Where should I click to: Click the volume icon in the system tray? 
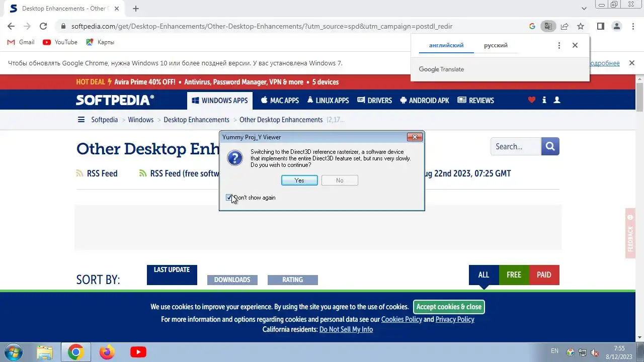(x=595, y=352)
